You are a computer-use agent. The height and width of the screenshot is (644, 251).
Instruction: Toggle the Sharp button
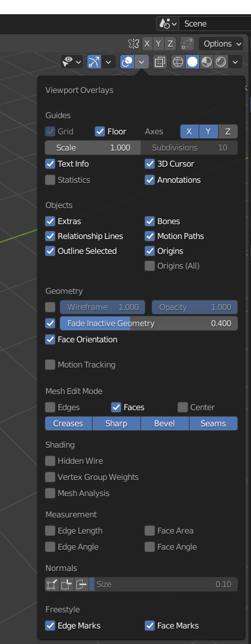coord(116,424)
